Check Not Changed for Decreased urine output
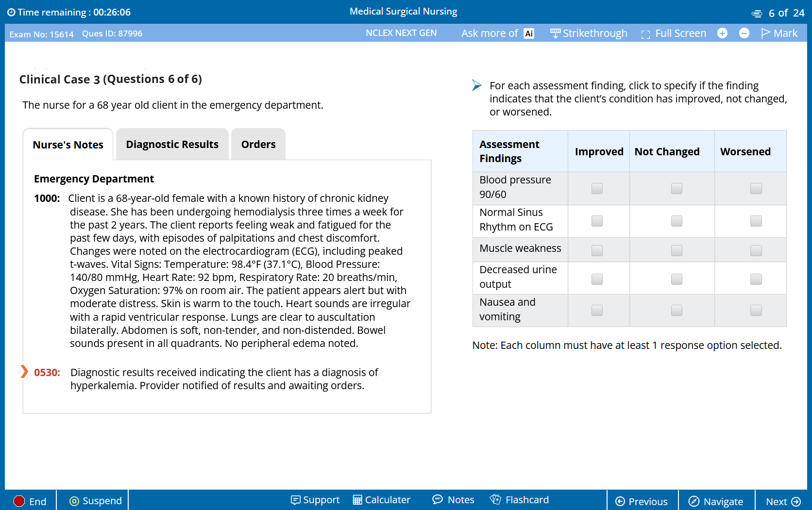 coord(677,279)
